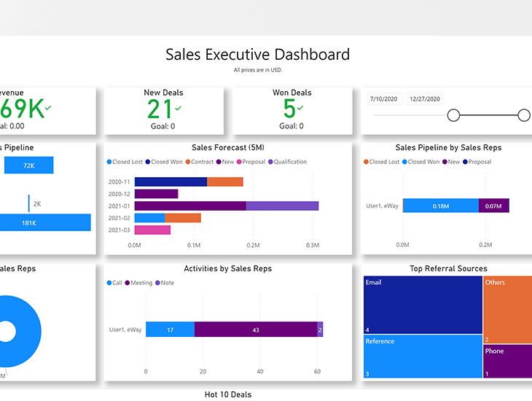Image resolution: width=532 pixels, height=401 pixels.
Task: Select the Email tile in Top Referral Sources
Action: pyautogui.click(x=423, y=304)
